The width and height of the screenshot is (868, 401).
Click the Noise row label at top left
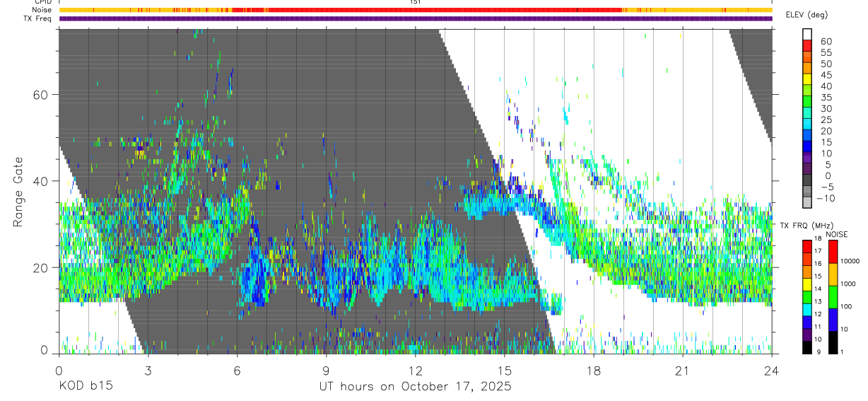(x=42, y=10)
